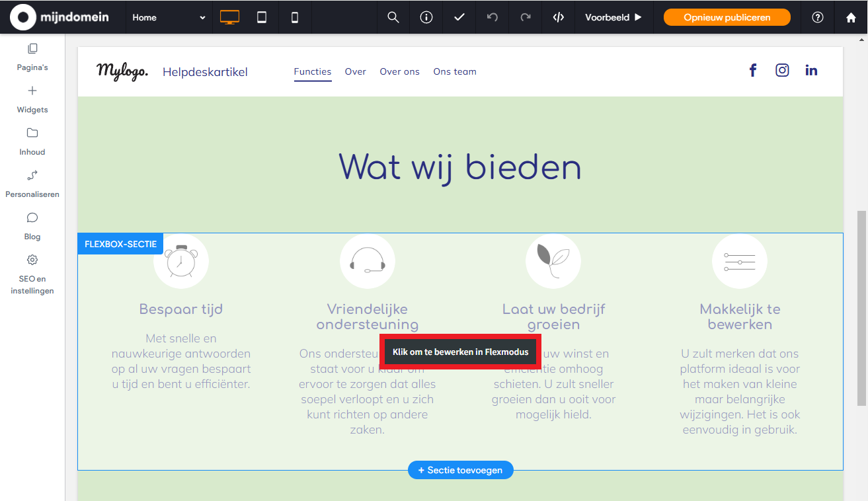Switch to mobile phone preview mode
Image resolution: width=868 pixels, height=501 pixels.
pos(295,17)
